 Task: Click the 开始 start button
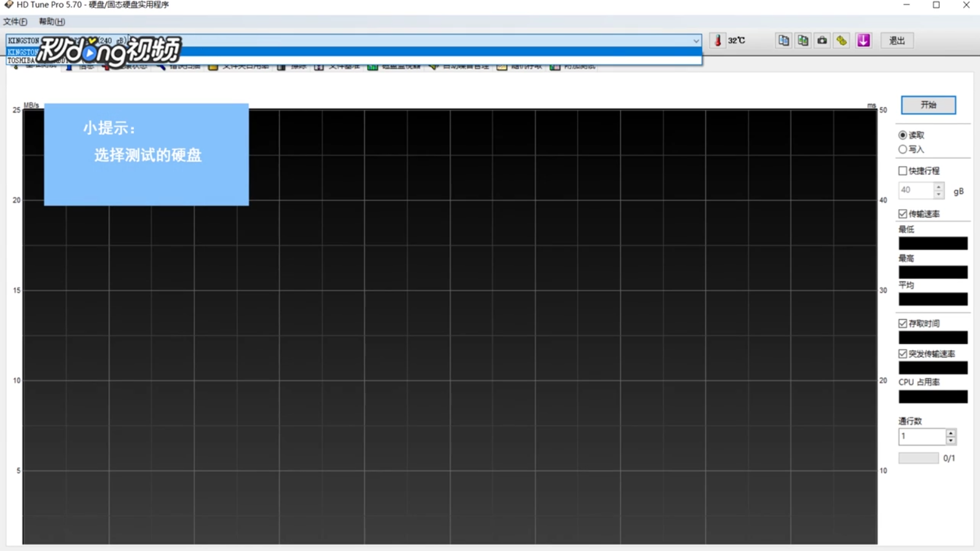pyautogui.click(x=928, y=105)
